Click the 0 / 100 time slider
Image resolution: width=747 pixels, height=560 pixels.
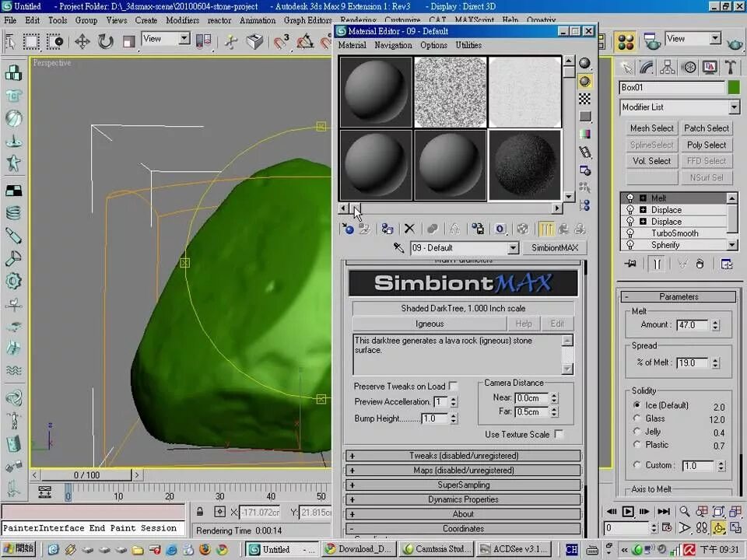[86, 474]
